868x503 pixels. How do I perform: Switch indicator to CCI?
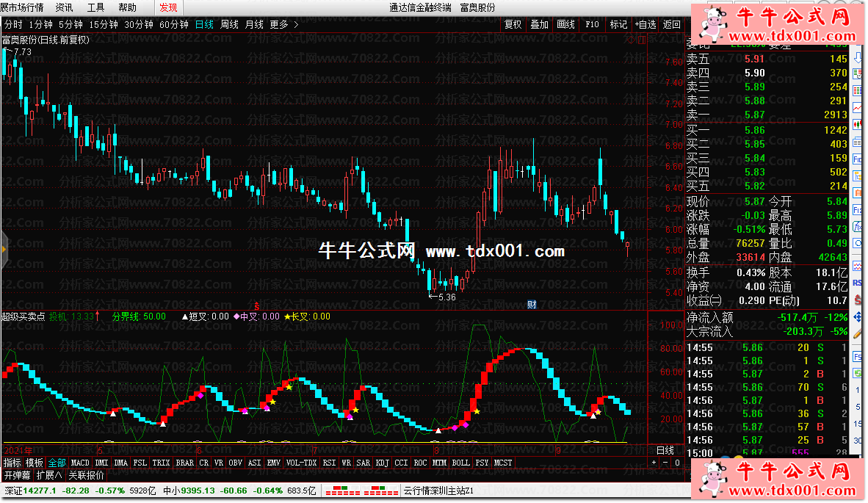coord(402,463)
